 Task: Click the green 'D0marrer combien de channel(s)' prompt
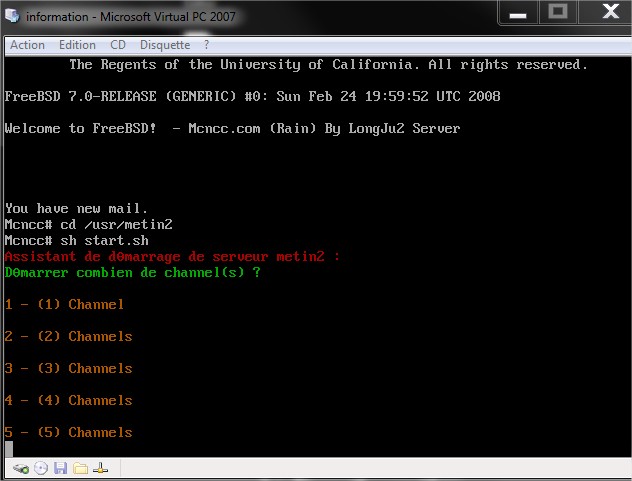click(x=133, y=273)
